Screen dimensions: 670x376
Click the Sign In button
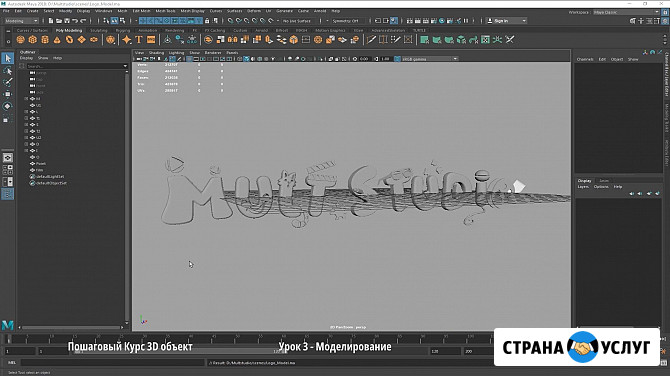506,21
